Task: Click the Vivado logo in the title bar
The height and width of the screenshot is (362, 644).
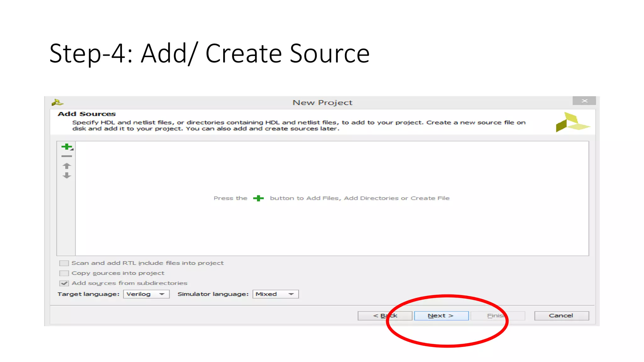Action: click(x=58, y=102)
